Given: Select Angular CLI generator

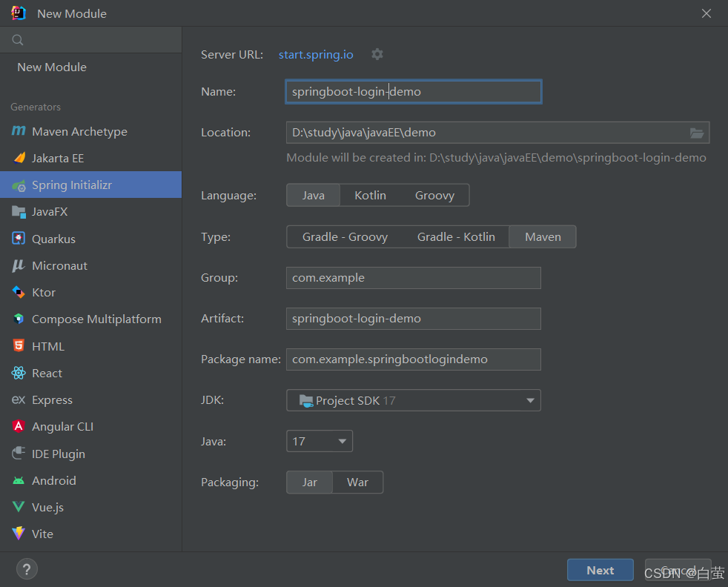Looking at the screenshot, I should (90, 426).
